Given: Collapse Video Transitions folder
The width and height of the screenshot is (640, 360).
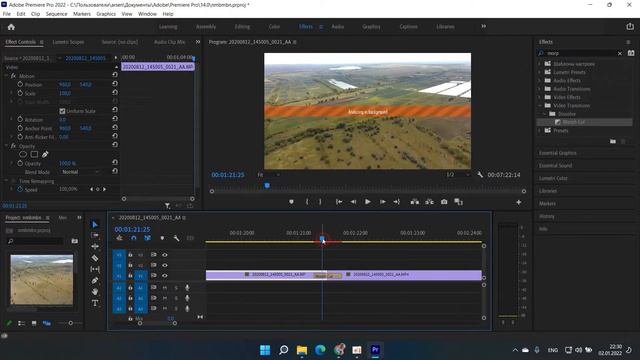Looking at the screenshot, I should [540, 105].
